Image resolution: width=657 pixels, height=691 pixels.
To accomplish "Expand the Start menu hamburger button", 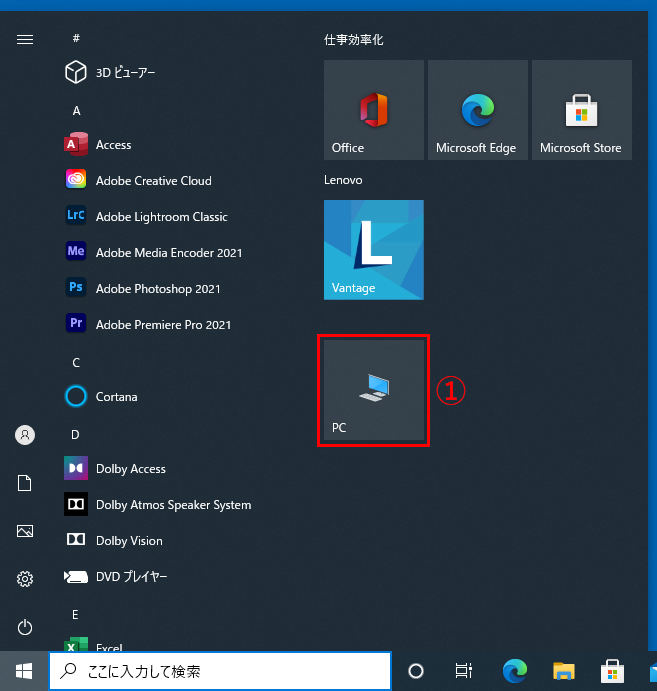I will click(25, 40).
